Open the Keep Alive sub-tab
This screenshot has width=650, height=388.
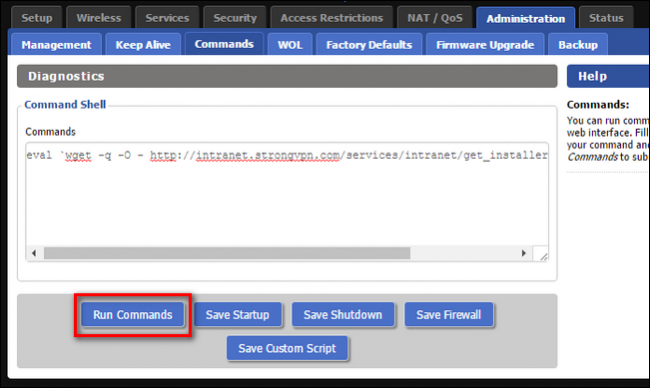(143, 44)
